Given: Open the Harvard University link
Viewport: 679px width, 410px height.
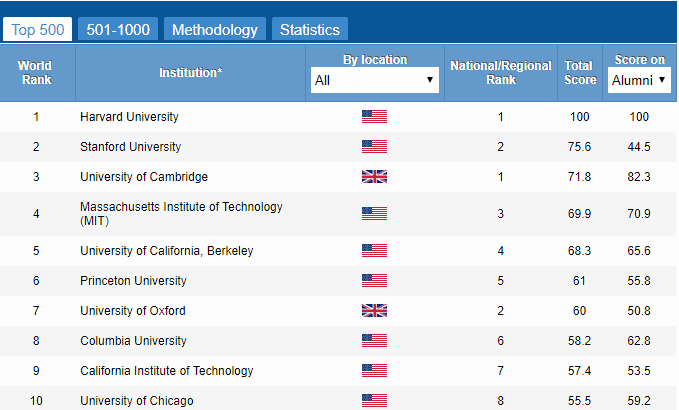Looking at the screenshot, I should pyautogui.click(x=129, y=117).
